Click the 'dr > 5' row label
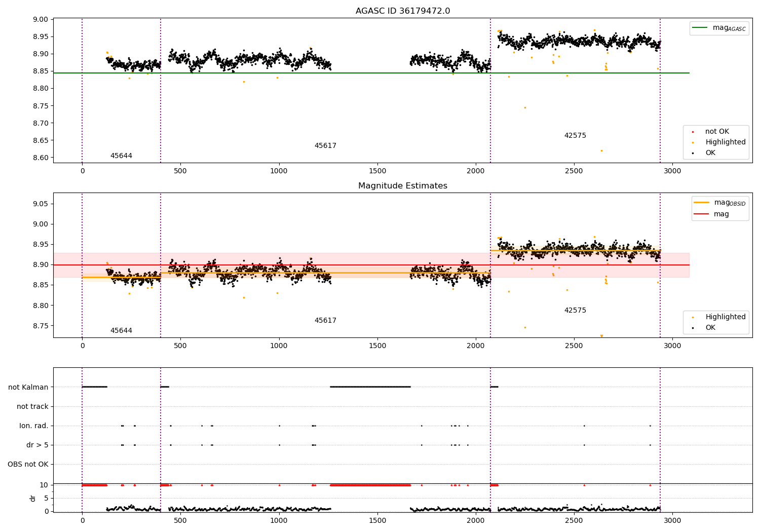Screen dimensions: 760x532 37,445
